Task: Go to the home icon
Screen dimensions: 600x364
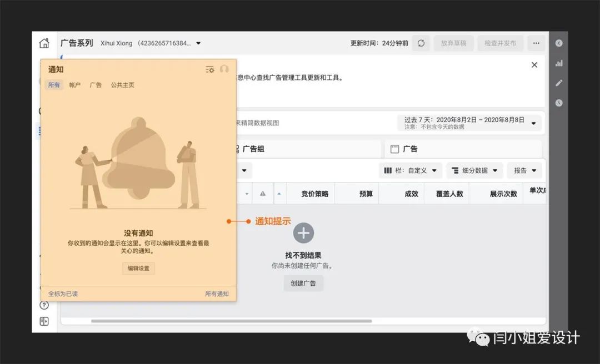Action: coord(44,43)
